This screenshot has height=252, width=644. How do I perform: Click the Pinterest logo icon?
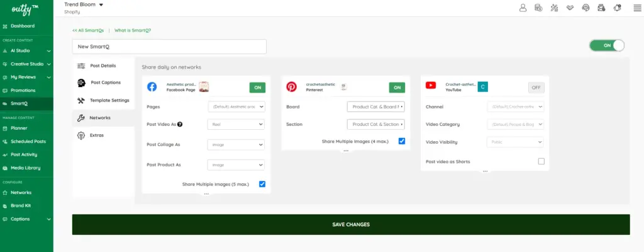point(291,86)
